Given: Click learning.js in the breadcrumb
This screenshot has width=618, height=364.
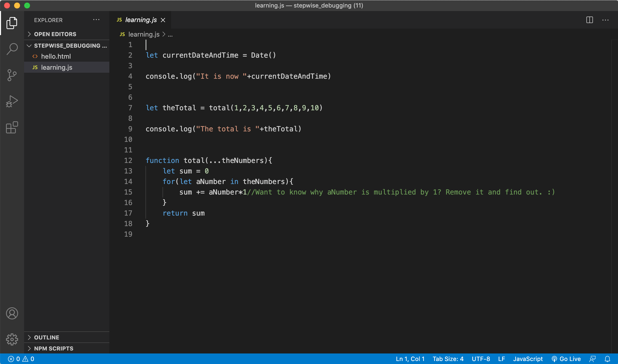Looking at the screenshot, I should (x=144, y=34).
